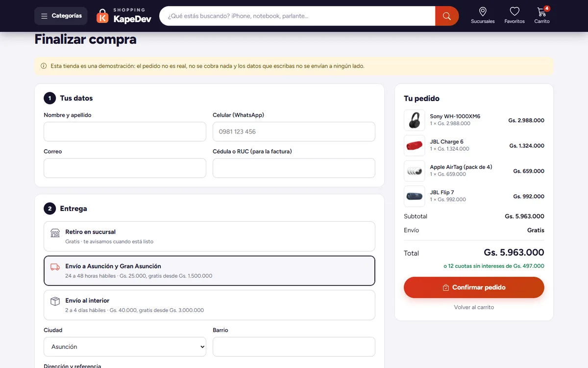This screenshot has height=368, width=588.
Task: Click the Total Gs. 5.963.000 amount
Action: 514,253
